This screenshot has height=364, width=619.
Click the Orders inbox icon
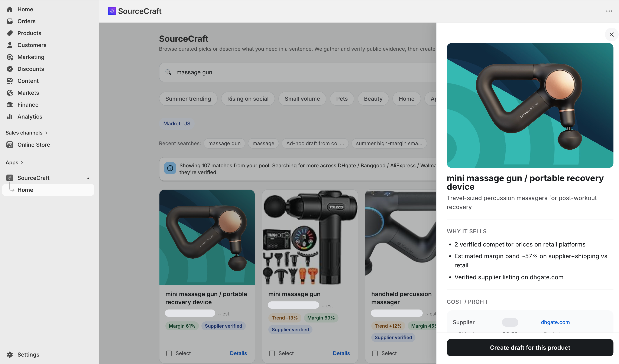[10, 21]
